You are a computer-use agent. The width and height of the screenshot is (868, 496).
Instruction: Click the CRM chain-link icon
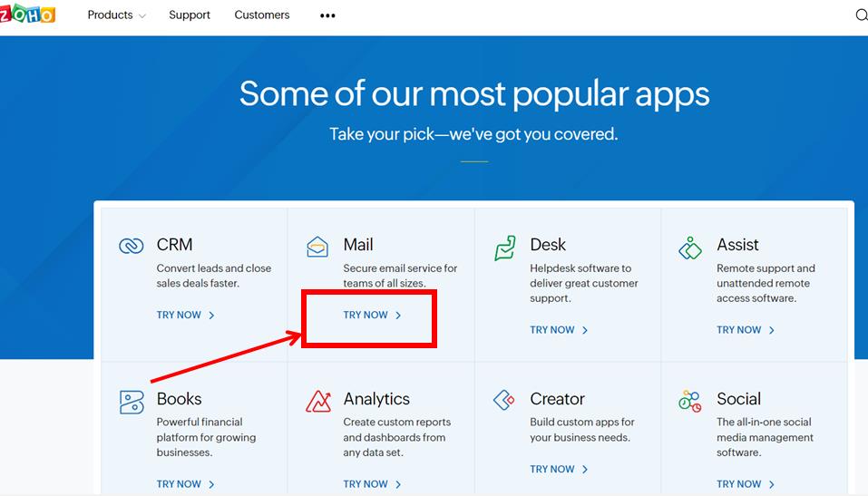(x=132, y=246)
